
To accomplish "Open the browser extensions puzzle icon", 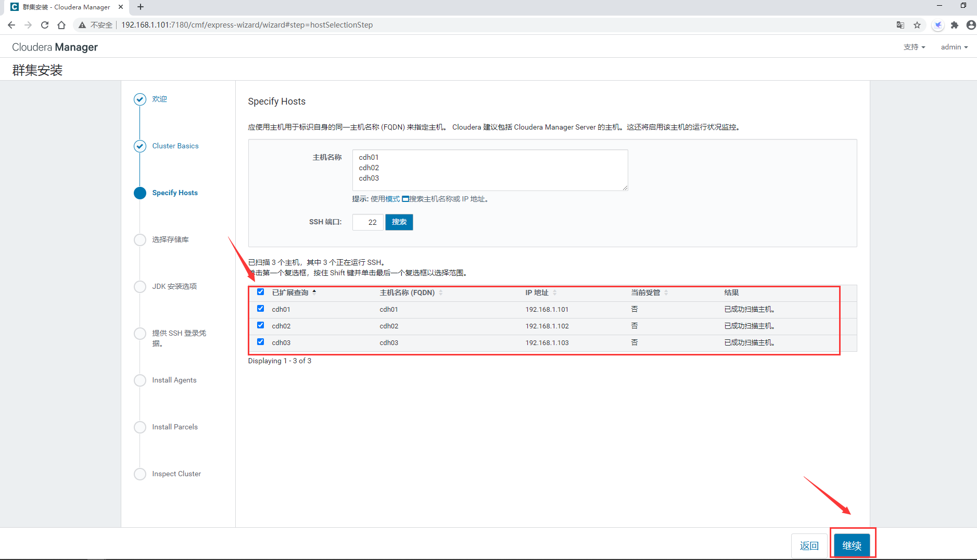I will click(x=955, y=25).
